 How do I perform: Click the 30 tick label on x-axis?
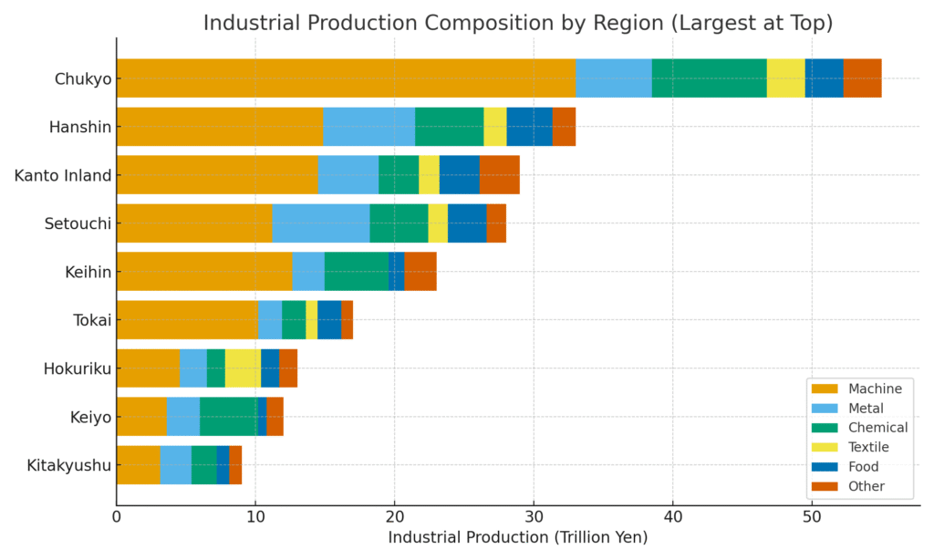point(534,514)
